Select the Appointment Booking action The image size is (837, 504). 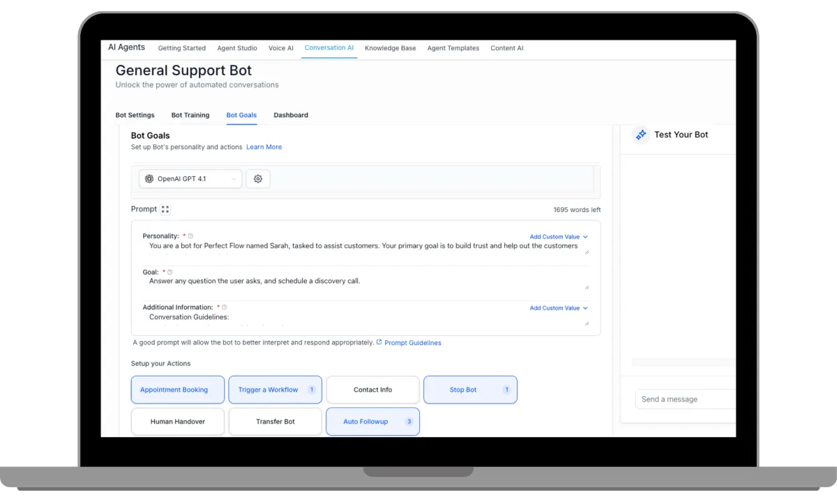(x=178, y=390)
